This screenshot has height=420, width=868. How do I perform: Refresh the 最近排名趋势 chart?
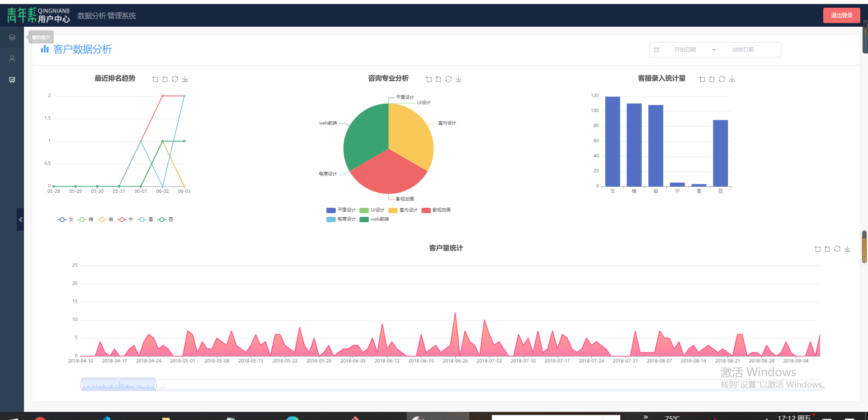click(175, 79)
